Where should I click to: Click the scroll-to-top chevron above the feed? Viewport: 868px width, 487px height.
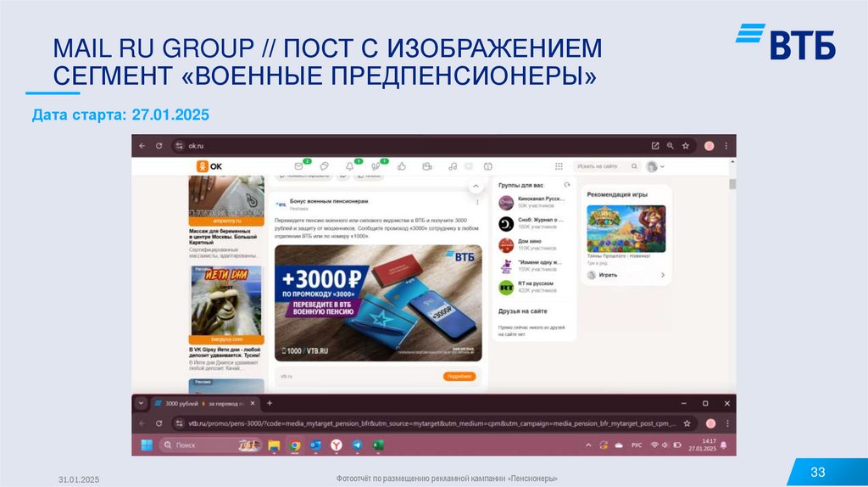point(476,187)
